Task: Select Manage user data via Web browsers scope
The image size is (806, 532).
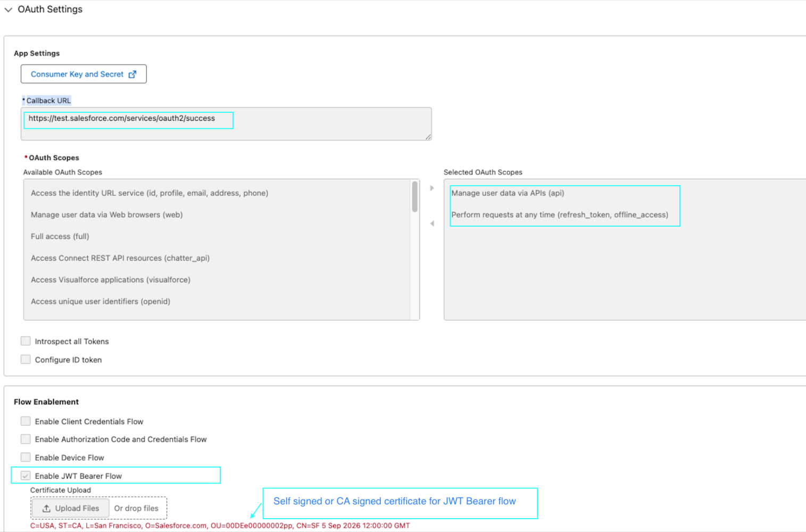Action: coord(106,215)
